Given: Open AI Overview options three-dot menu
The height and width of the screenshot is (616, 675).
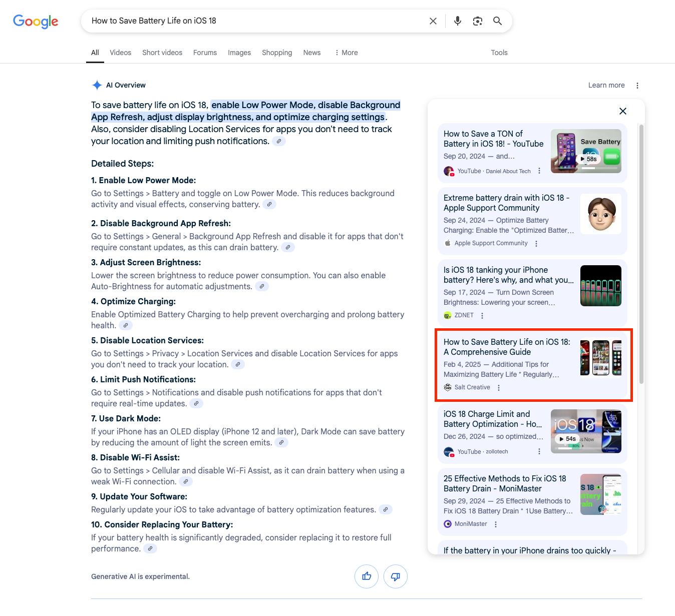Looking at the screenshot, I should [x=637, y=86].
